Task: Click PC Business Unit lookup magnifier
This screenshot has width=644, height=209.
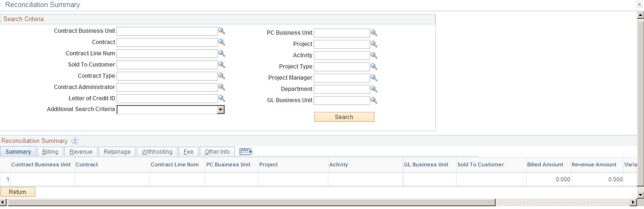Action: 374,33
